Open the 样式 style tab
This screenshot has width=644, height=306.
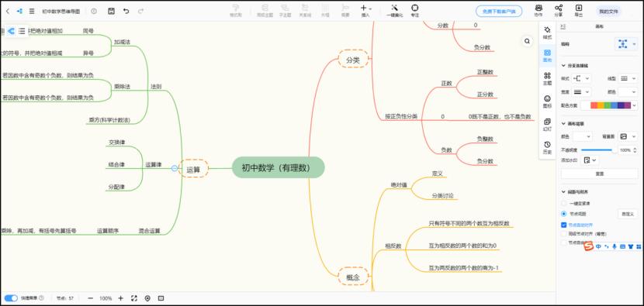click(547, 33)
